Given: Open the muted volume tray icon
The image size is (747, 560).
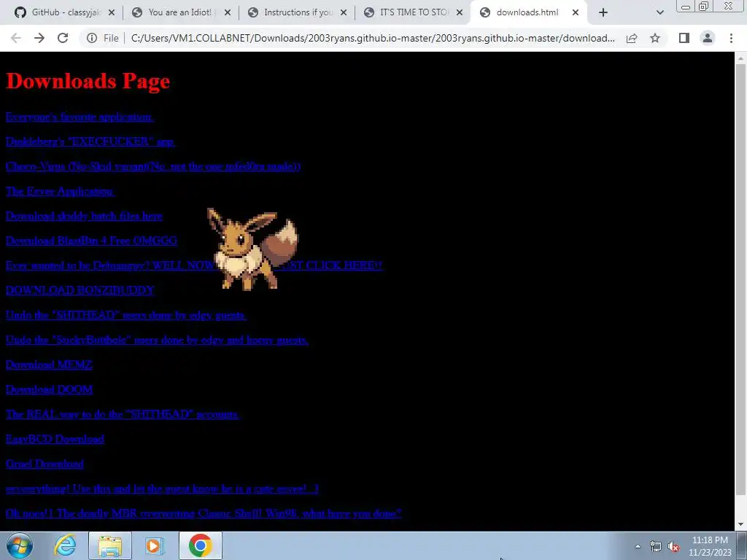Looking at the screenshot, I should click(x=673, y=546).
